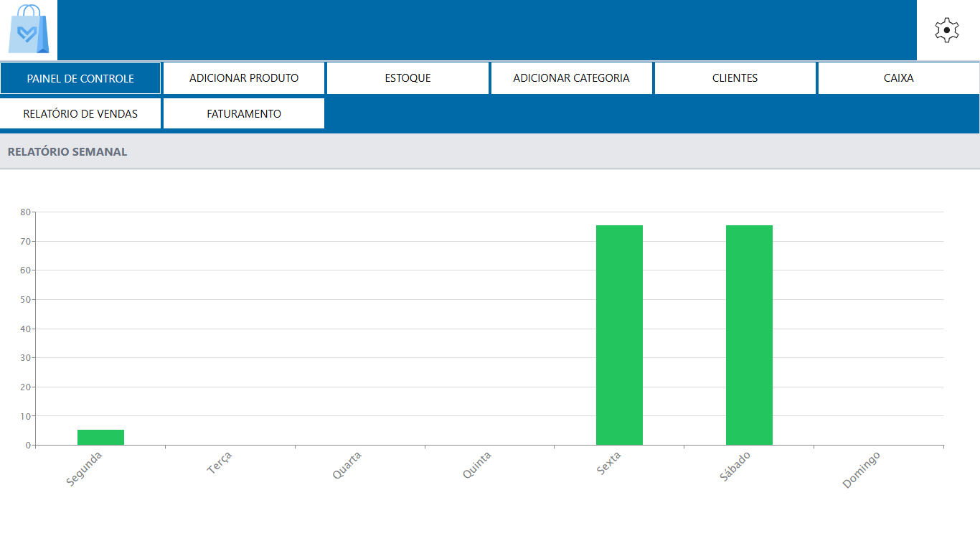Screen dimensions: 980x551
Task: Select the Painel de Controle tab
Action: (x=80, y=78)
